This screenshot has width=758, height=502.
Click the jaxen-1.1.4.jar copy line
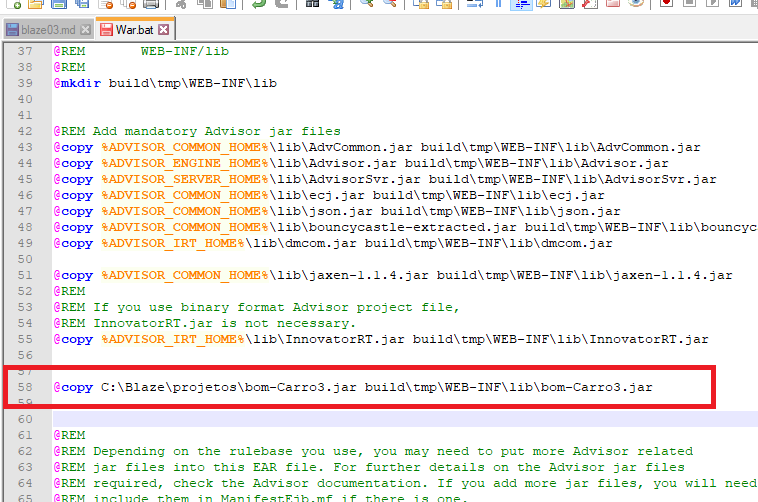click(x=393, y=275)
